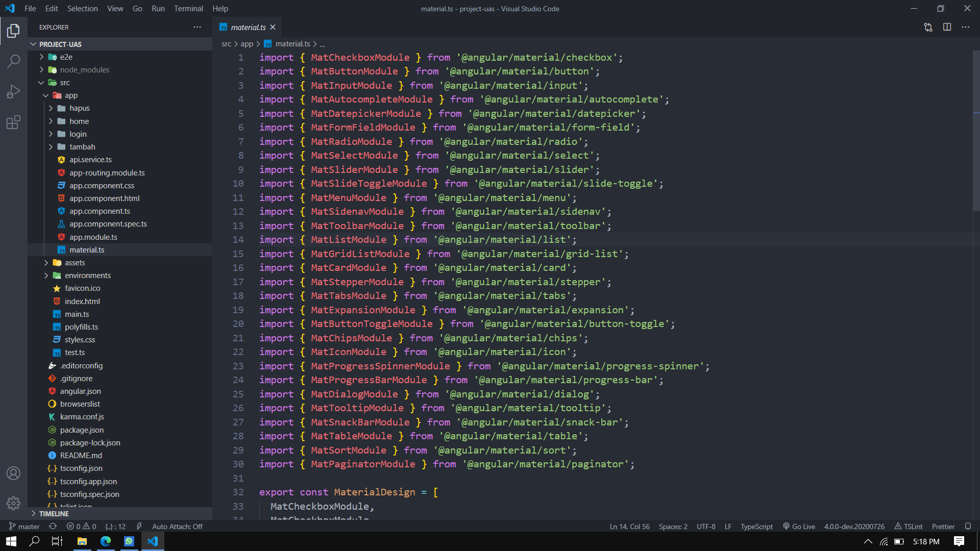This screenshot has width=980, height=551.
Task: Change LF end of line sequence
Action: pos(728,527)
